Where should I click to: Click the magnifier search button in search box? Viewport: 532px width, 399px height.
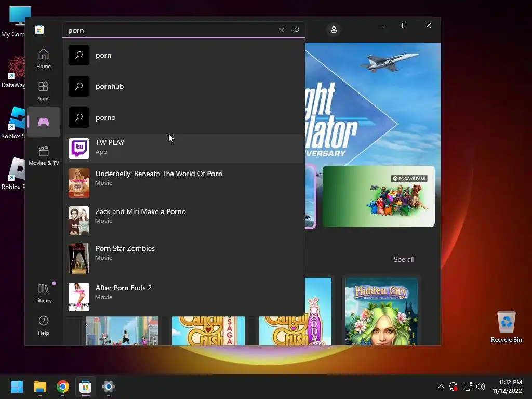296,30
